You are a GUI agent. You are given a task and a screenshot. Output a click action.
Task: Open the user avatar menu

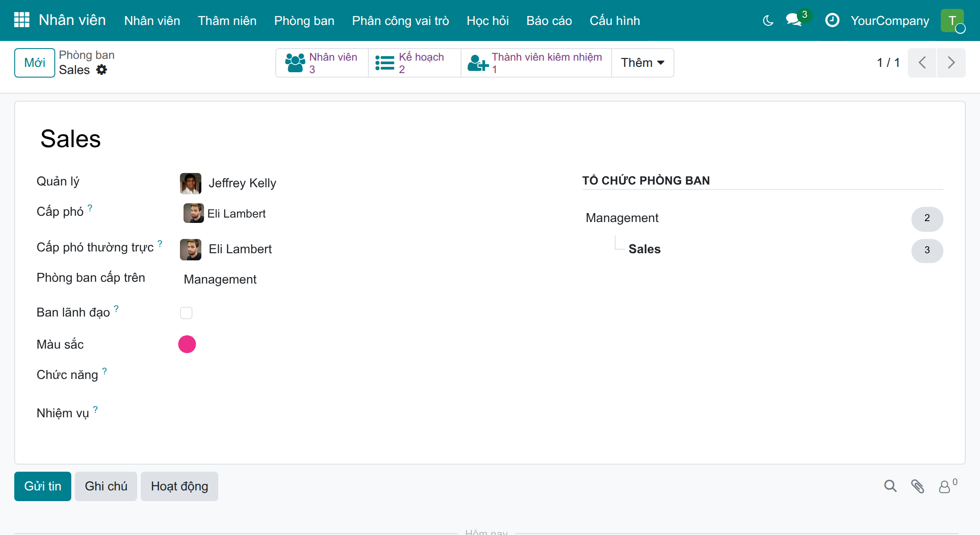(x=952, y=21)
